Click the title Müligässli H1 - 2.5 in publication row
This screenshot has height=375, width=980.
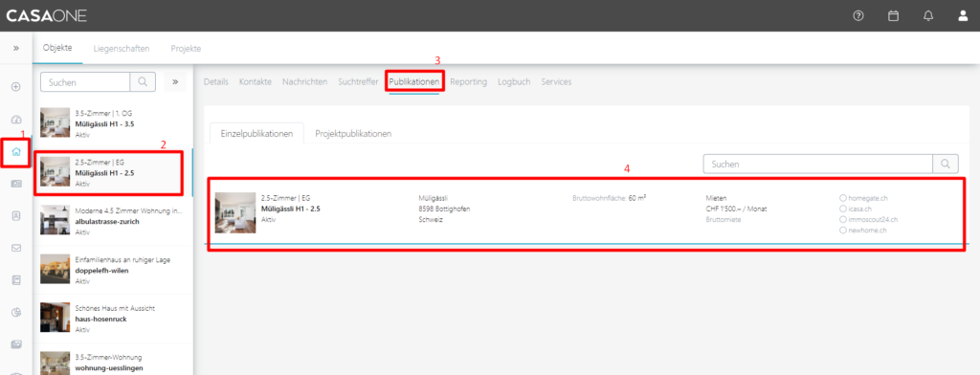[x=291, y=209]
